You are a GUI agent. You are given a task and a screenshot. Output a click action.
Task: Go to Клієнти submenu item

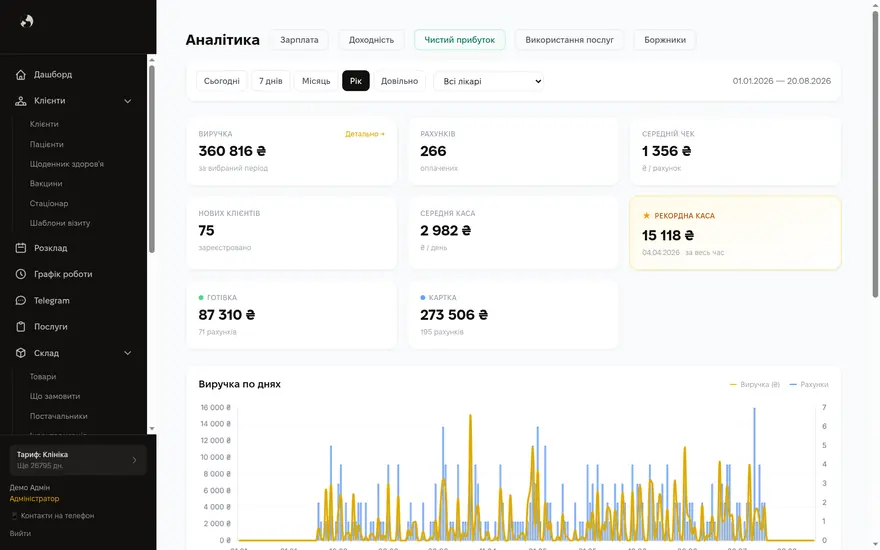point(44,124)
